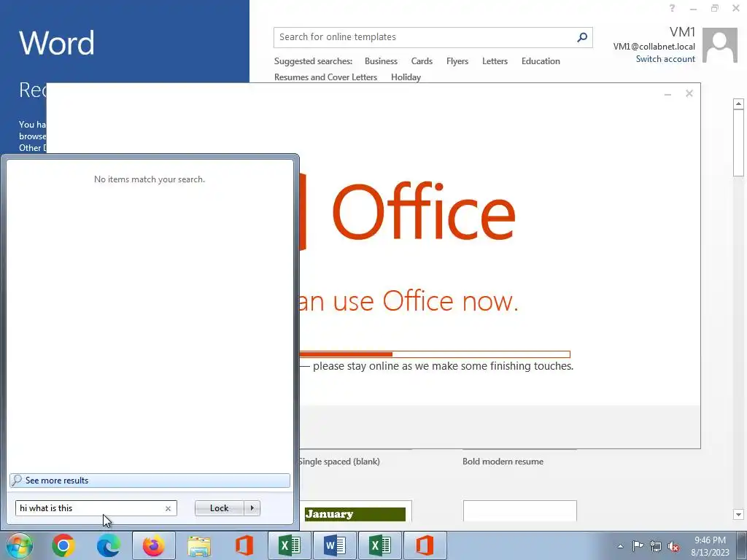
Task: Expand the shutdown options arrow beside Lock
Action: point(252,508)
